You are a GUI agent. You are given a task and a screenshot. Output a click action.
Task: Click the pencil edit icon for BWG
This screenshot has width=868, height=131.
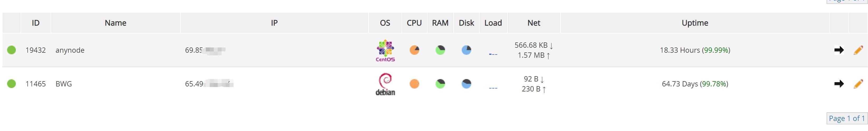click(x=858, y=84)
